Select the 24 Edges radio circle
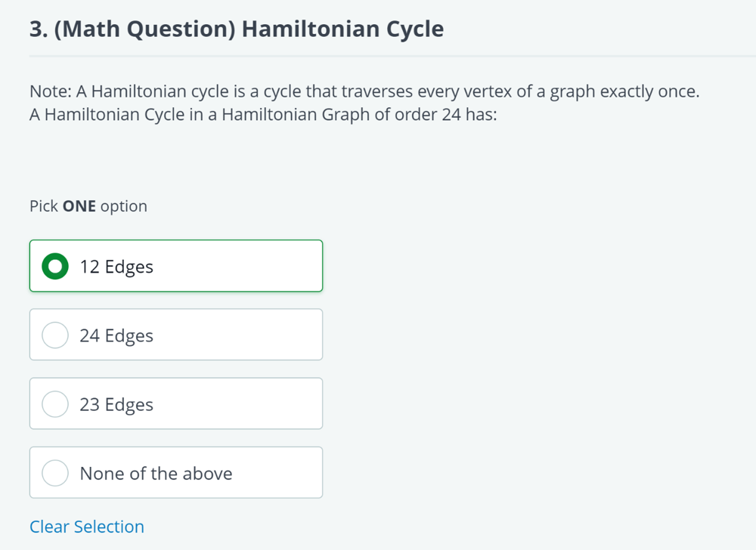The width and height of the screenshot is (756, 550). 55,335
